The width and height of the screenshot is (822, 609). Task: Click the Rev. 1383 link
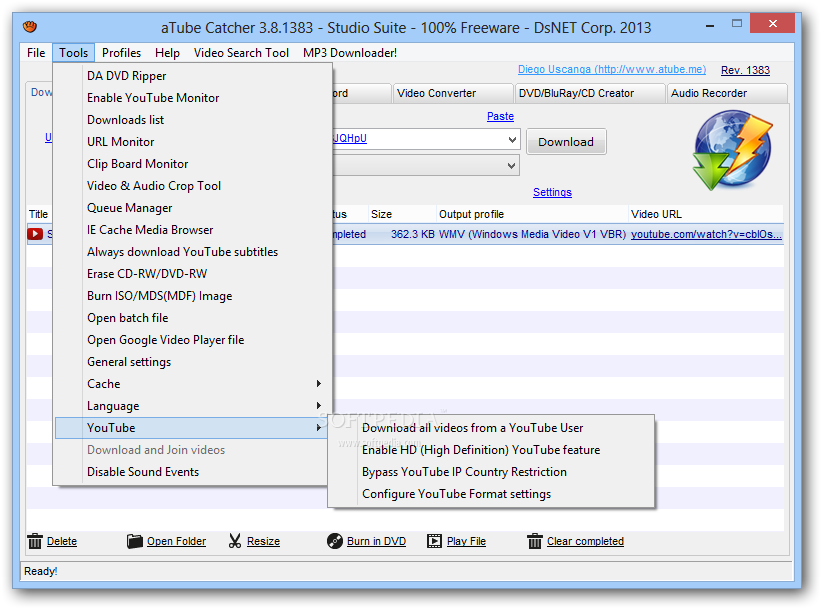point(745,70)
